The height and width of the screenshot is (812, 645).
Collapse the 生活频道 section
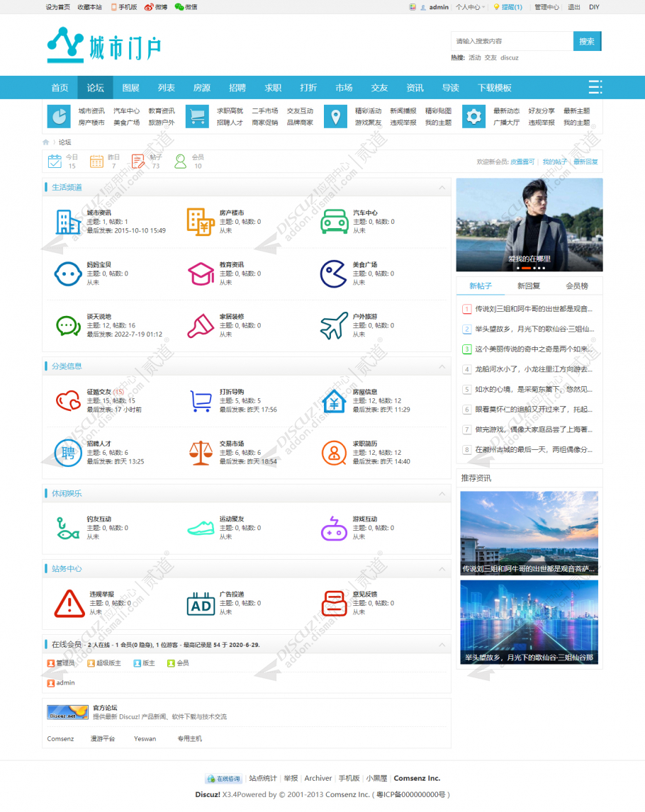click(x=442, y=188)
